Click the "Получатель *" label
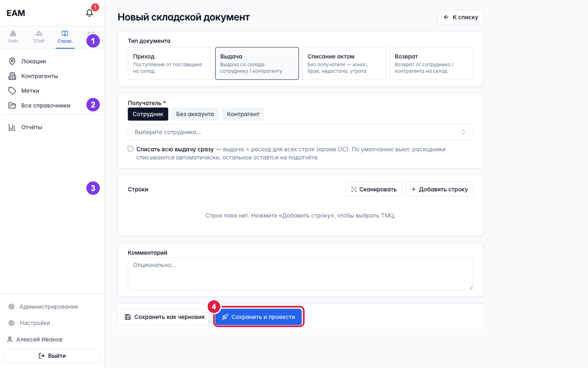 [147, 103]
